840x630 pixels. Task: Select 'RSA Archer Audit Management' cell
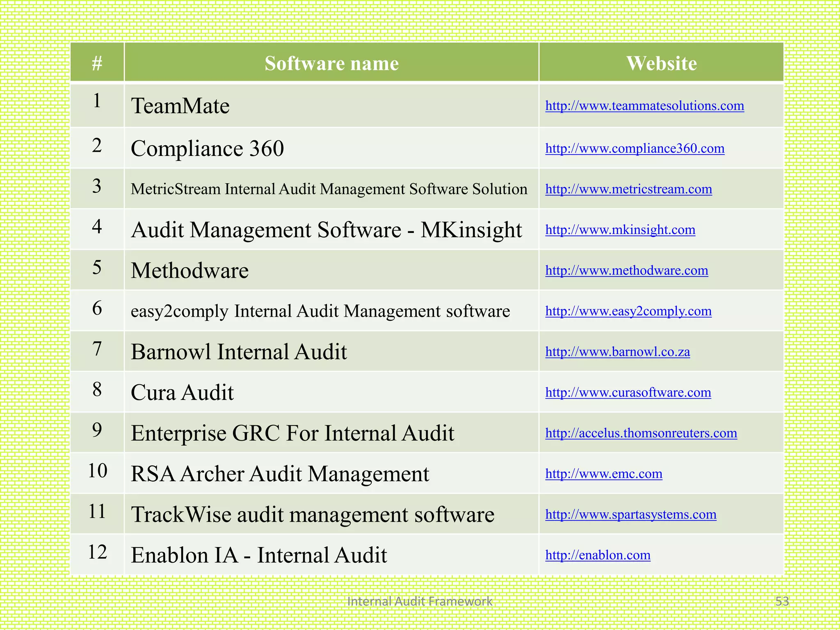[331, 473]
